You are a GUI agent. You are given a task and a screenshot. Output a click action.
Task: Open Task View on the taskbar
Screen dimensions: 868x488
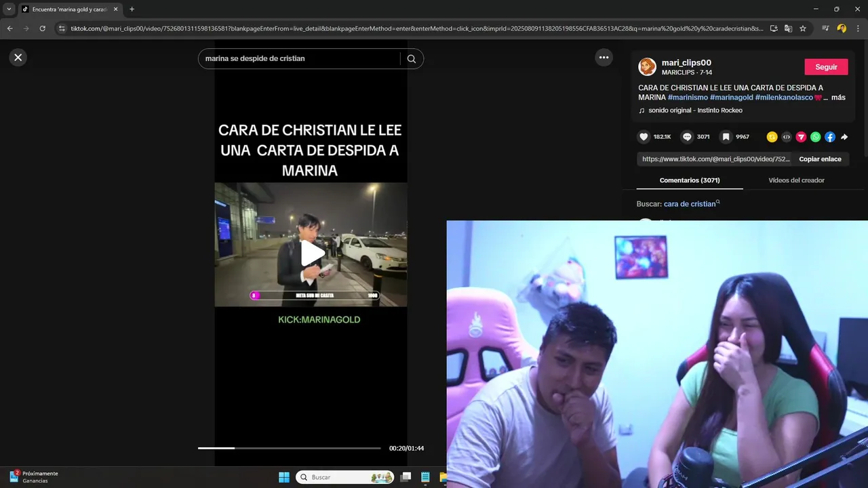pos(406,477)
